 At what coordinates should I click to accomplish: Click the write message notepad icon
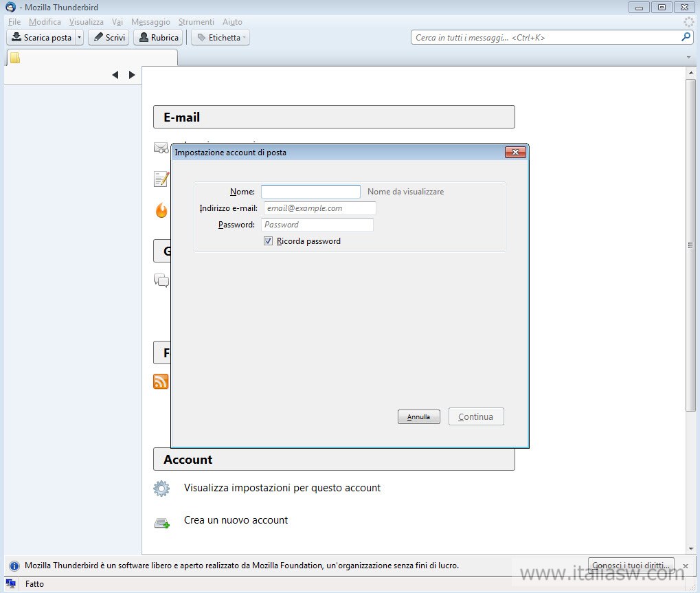click(x=161, y=179)
